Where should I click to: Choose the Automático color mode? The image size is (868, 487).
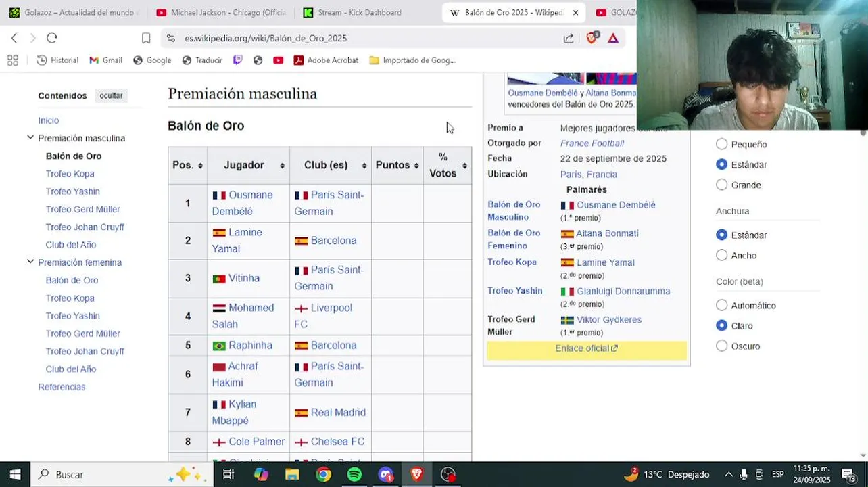(x=722, y=305)
